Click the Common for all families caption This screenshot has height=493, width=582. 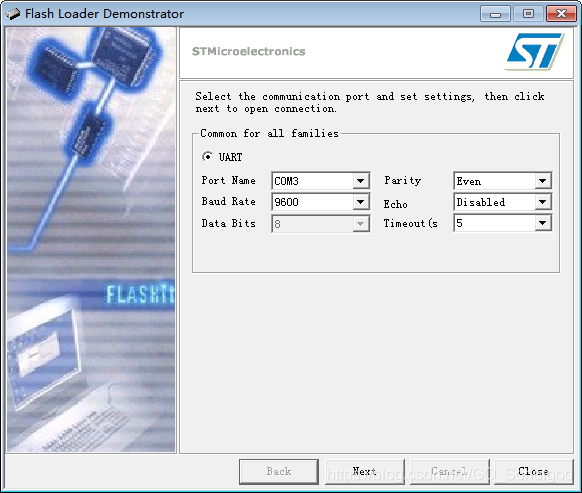coord(269,133)
